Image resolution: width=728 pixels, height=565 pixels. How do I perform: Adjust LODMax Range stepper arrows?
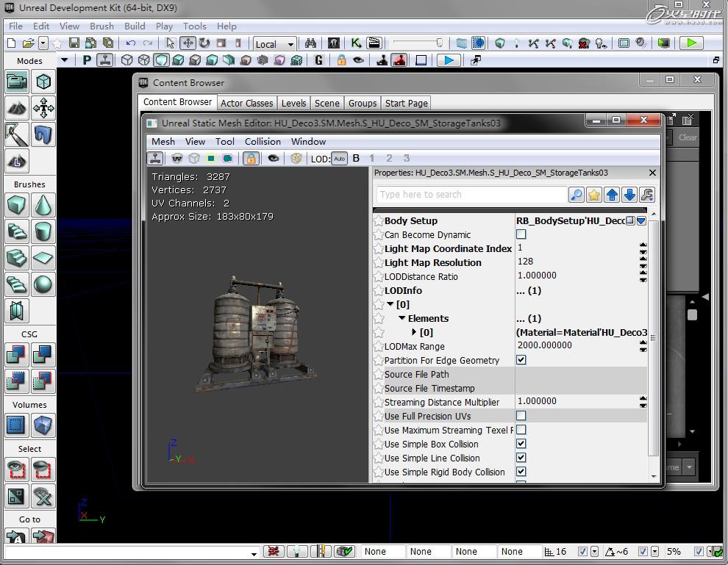point(643,346)
